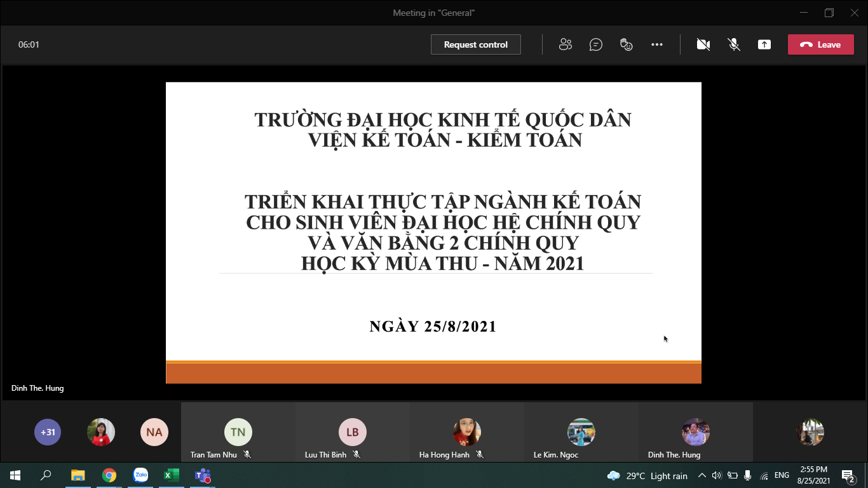Open taskbar search icon
The width and height of the screenshot is (868, 488).
click(46, 475)
